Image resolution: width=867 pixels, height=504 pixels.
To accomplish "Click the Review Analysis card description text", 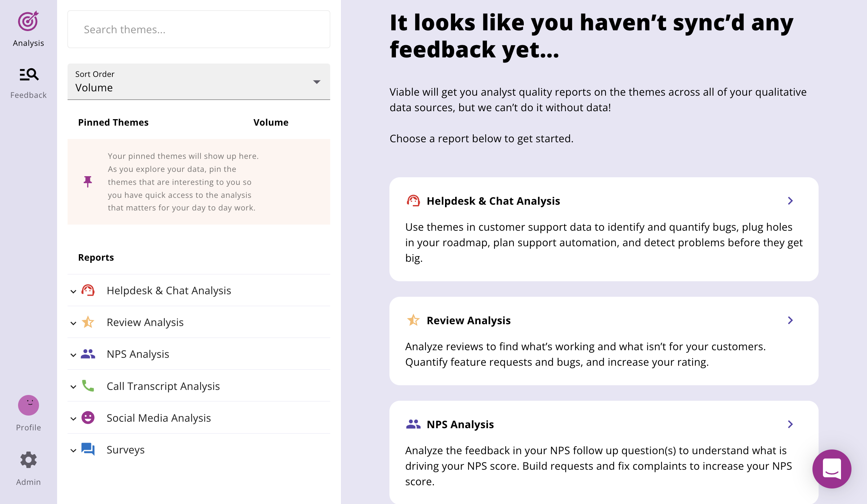I will pos(585,354).
